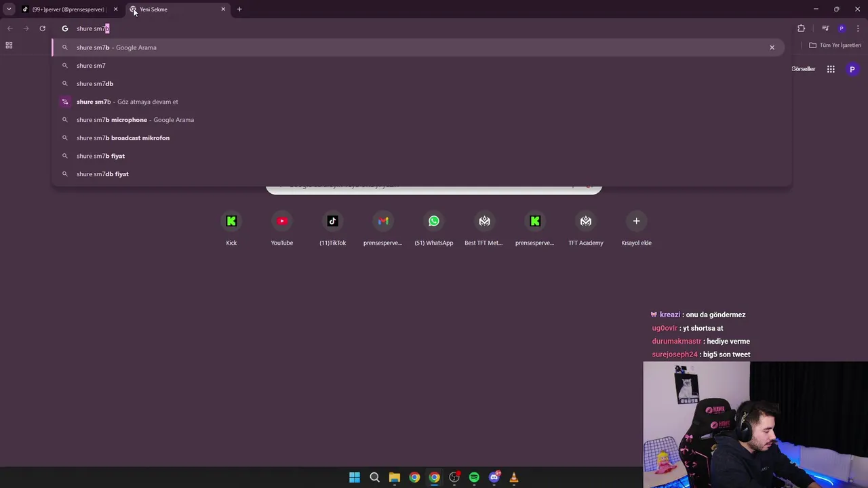868x488 pixels.
Task: Go forward with the forward arrow
Action: [x=26, y=28]
